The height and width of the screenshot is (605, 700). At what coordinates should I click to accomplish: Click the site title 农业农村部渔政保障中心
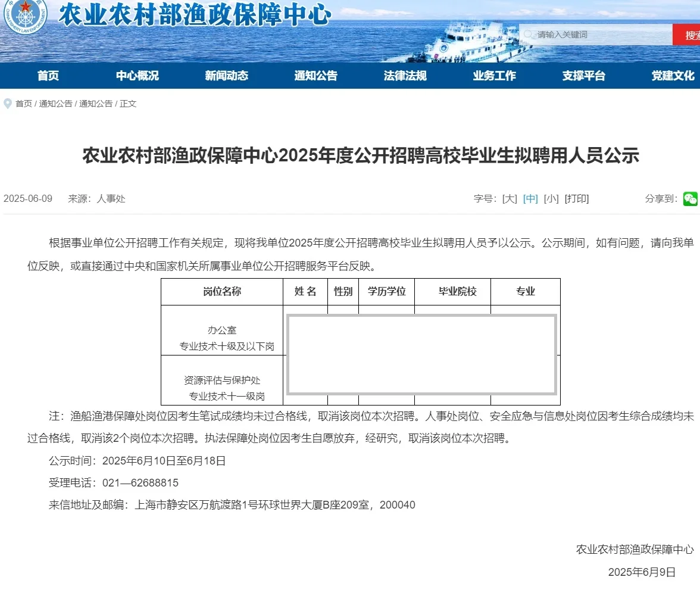(x=195, y=14)
